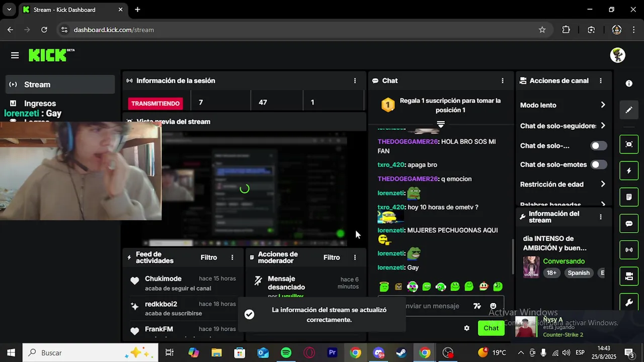Expand Restricción de edad options
Viewport: 644px width, 362px height.
point(603,185)
